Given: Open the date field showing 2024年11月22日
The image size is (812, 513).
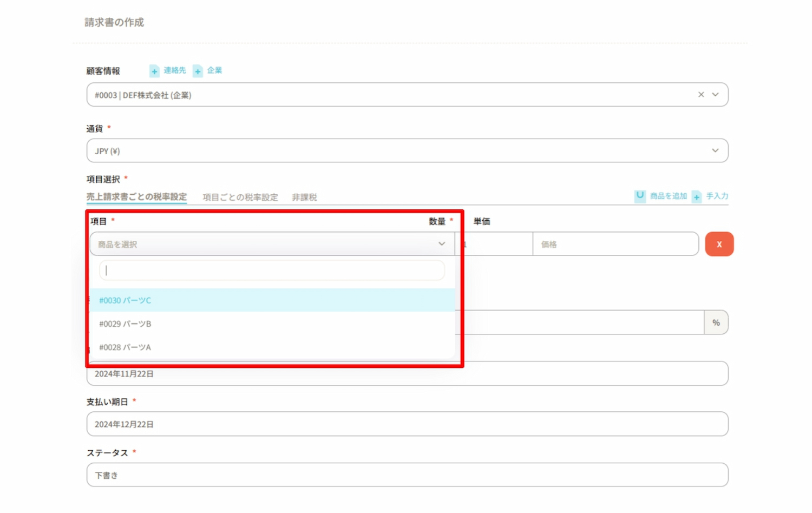Looking at the screenshot, I should tap(407, 373).
